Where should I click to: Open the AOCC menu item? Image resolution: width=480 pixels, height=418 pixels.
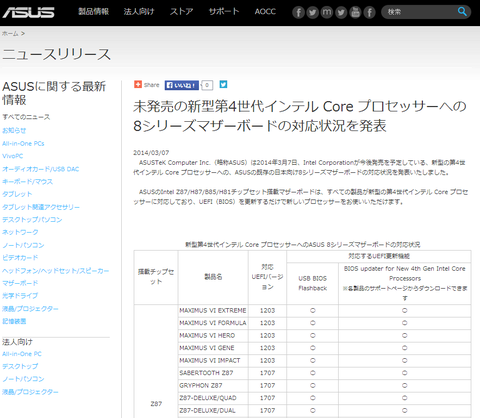coord(265,12)
